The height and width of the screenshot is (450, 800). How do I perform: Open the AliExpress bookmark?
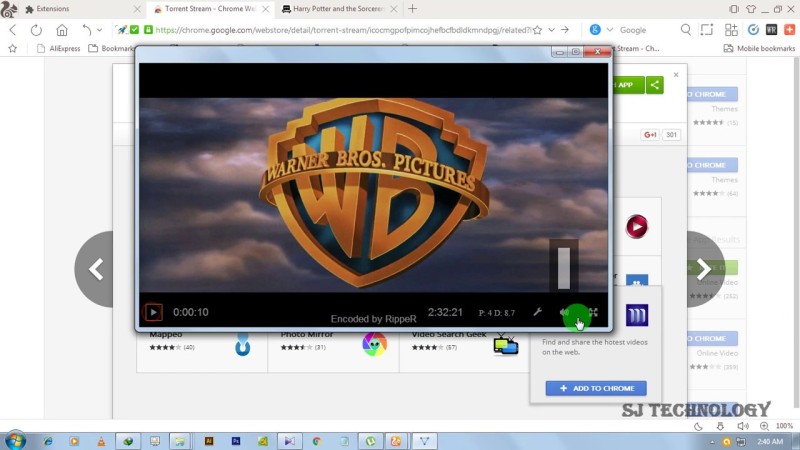56,47
